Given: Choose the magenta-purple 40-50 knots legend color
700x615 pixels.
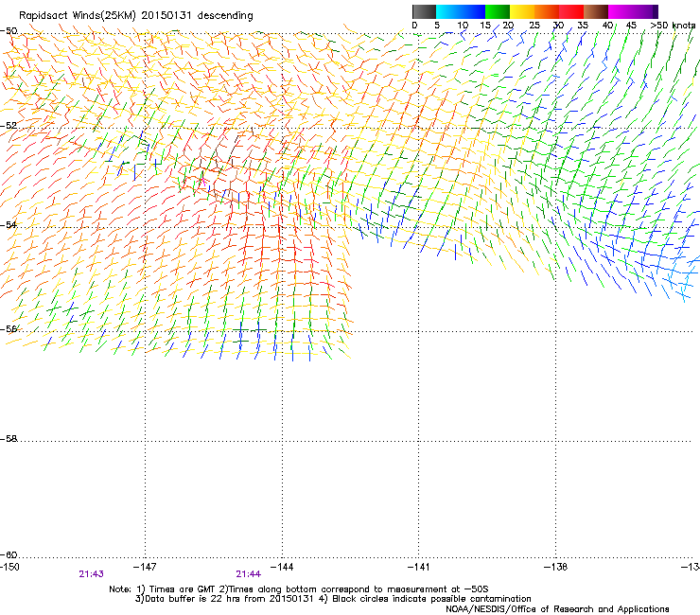Looking at the screenshot, I should click(x=633, y=11).
